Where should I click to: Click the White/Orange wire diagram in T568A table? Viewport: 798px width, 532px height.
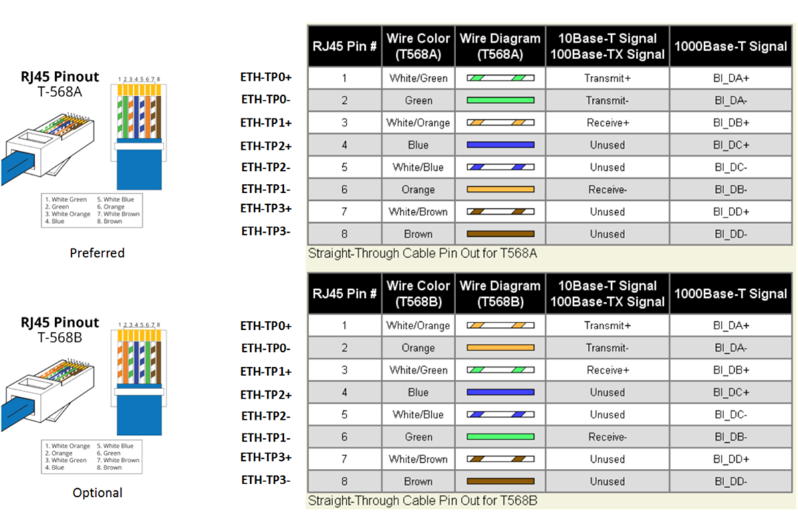coord(501,123)
